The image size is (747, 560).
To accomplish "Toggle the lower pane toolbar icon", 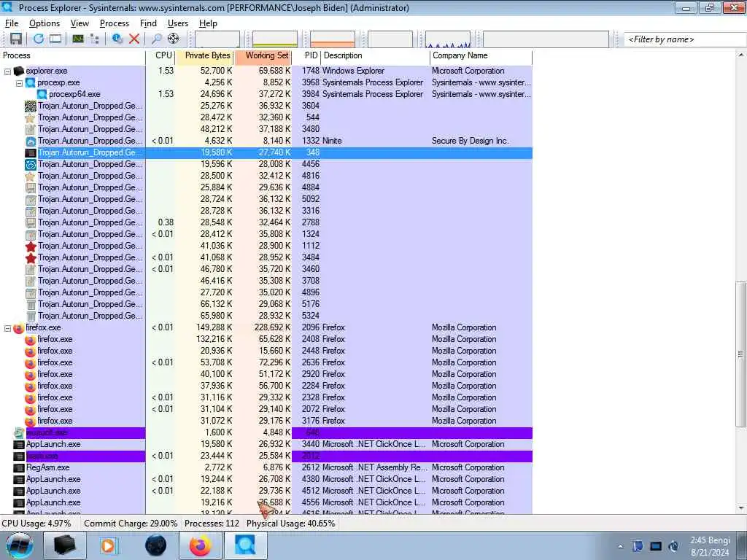I will (55, 39).
